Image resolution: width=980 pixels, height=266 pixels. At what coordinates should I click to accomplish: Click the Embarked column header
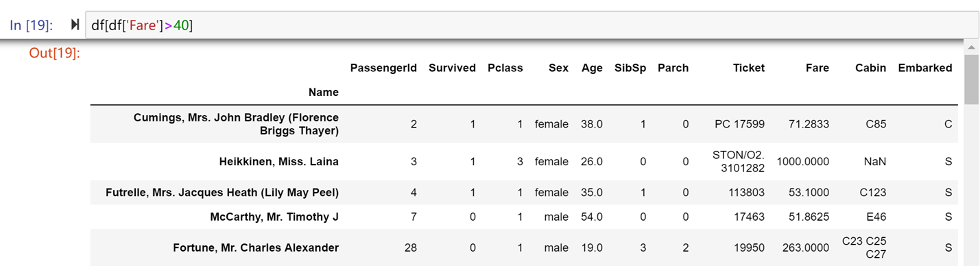point(925,68)
